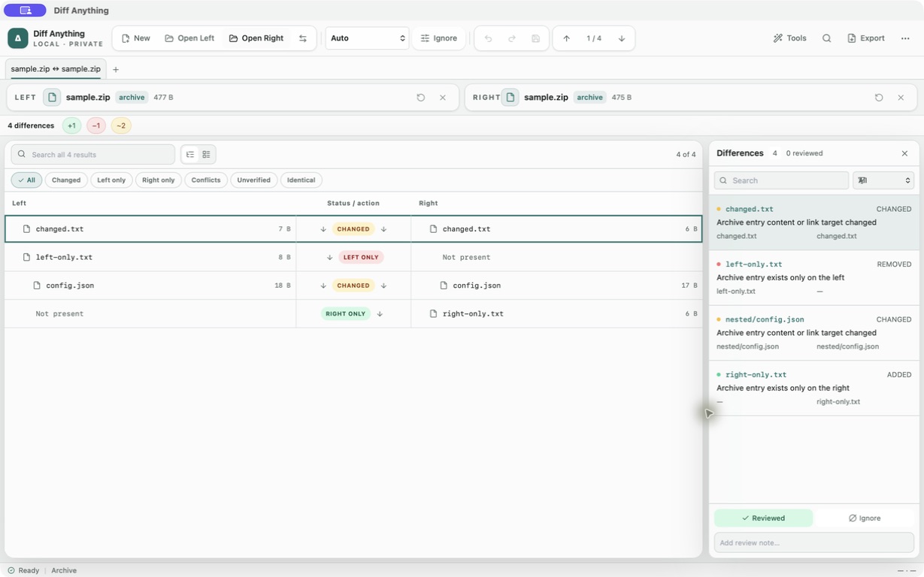The width and height of the screenshot is (924, 577).
Task: Click arrow after config.json CHANGED badge
Action: 383,285
